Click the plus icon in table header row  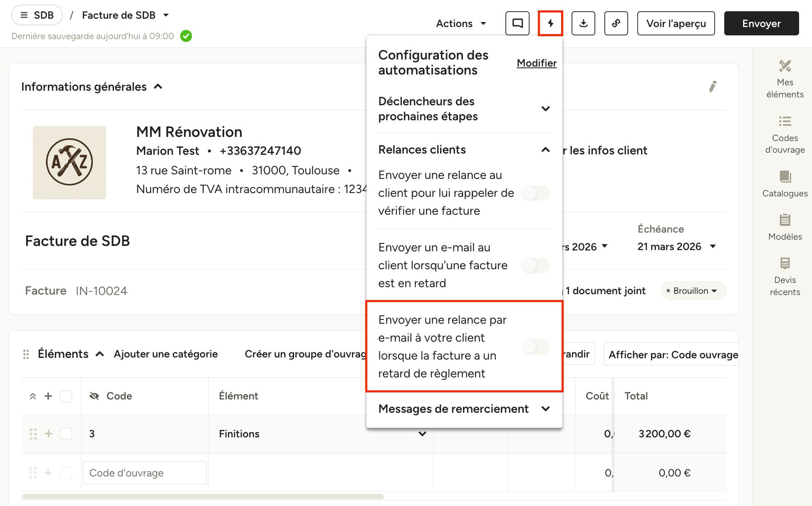coord(48,396)
